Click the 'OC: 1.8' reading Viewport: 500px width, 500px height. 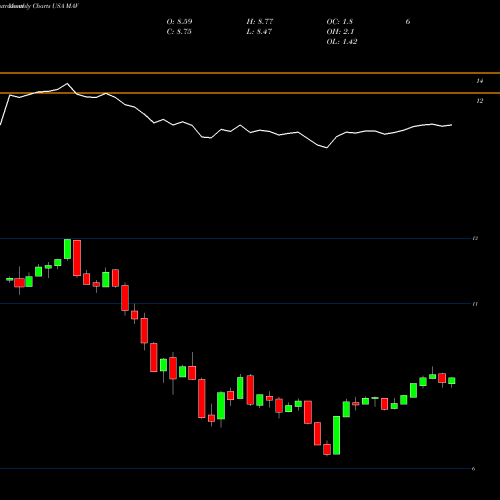point(340,22)
